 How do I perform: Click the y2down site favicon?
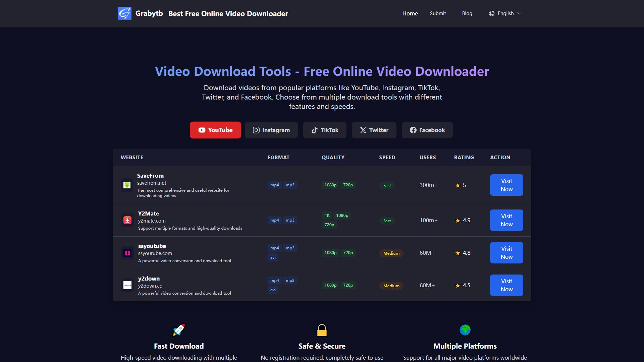(x=127, y=286)
